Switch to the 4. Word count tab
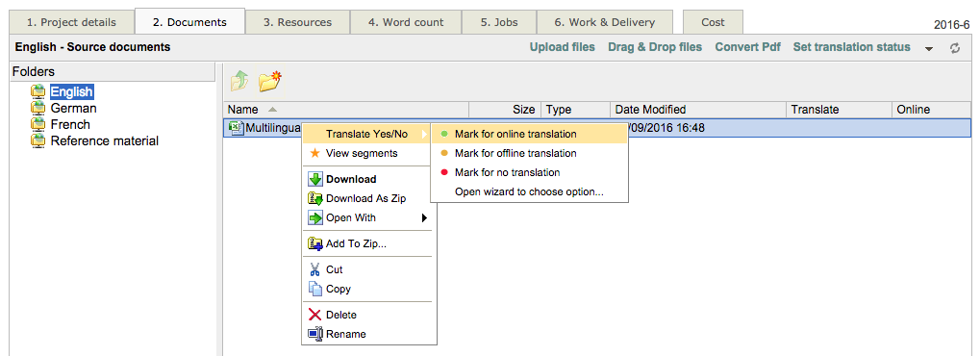The image size is (980, 356). [406, 22]
